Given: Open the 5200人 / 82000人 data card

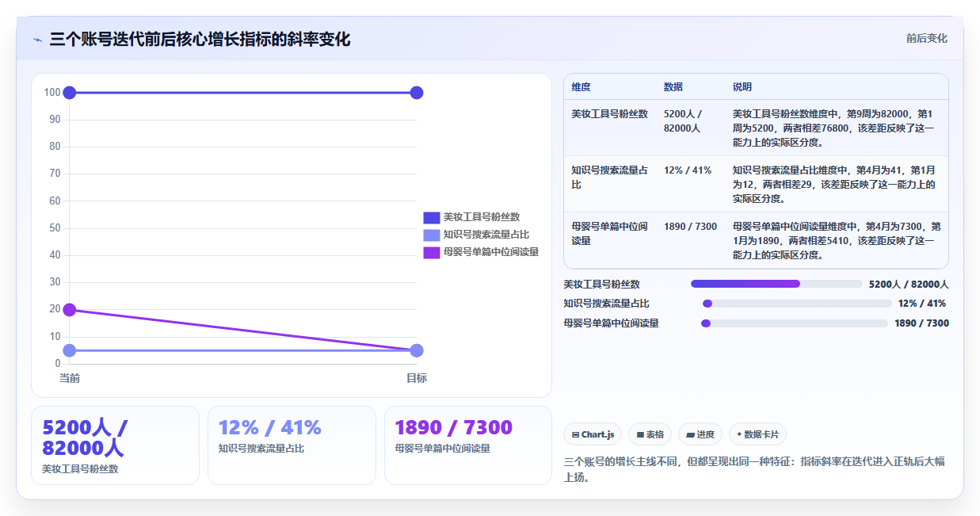Looking at the screenshot, I should (x=115, y=445).
